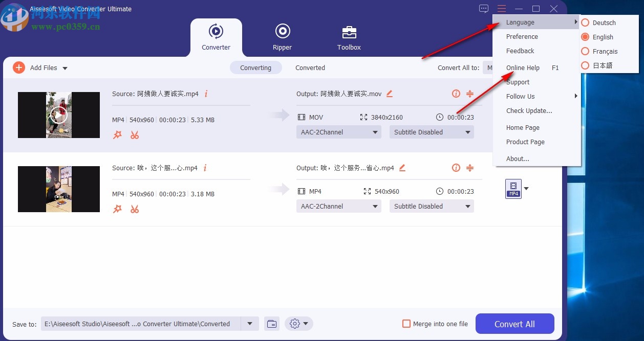This screenshot has width=644, height=341.
Task: Open Check Update from the menu
Action: [x=529, y=110]
